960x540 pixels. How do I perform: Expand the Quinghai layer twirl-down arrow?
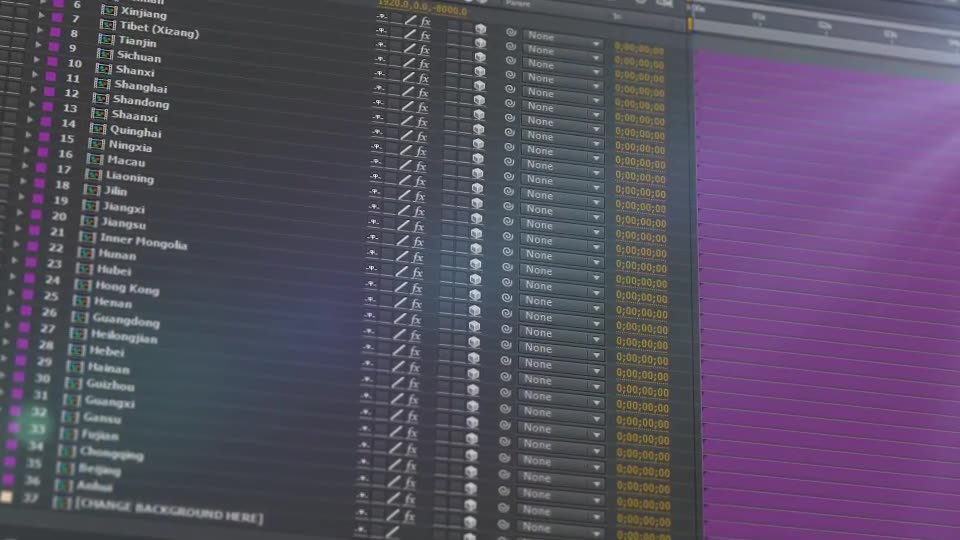coord(31,119)
